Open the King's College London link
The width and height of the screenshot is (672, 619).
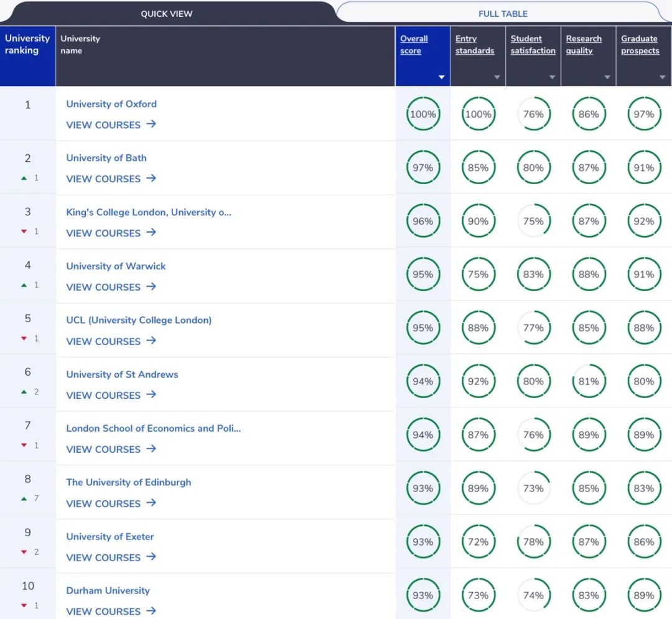[149, 213]
